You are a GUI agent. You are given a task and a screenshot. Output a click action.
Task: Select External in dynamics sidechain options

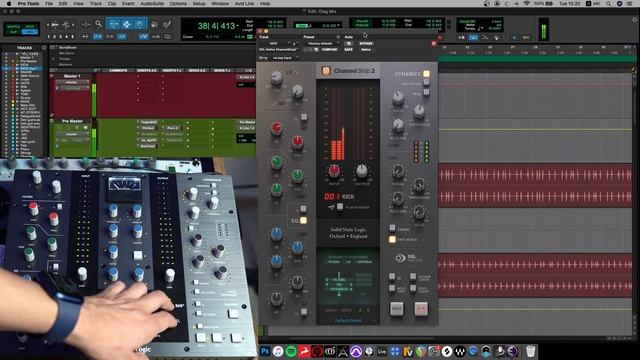pyautogui.click(x=364, y=262)
